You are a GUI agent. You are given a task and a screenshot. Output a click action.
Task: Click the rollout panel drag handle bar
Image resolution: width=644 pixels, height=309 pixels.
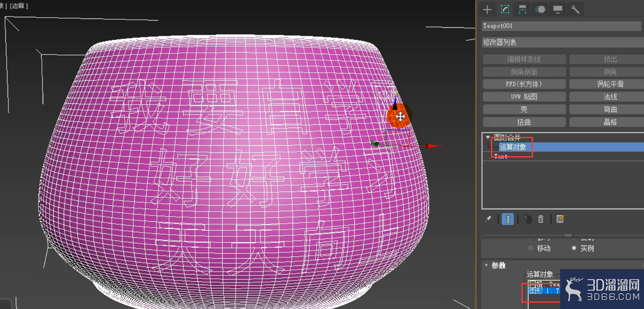pos(568,236)
